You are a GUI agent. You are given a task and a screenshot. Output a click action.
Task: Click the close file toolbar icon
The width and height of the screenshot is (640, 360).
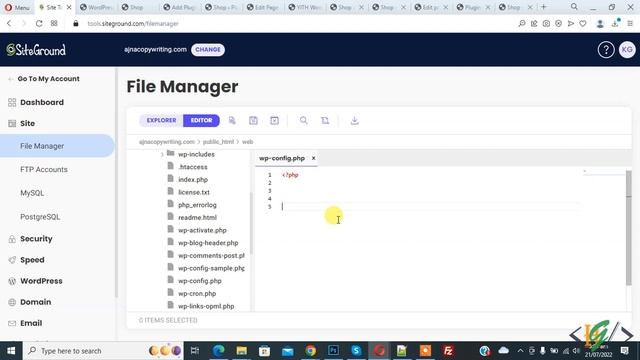[x=274, y=120]
